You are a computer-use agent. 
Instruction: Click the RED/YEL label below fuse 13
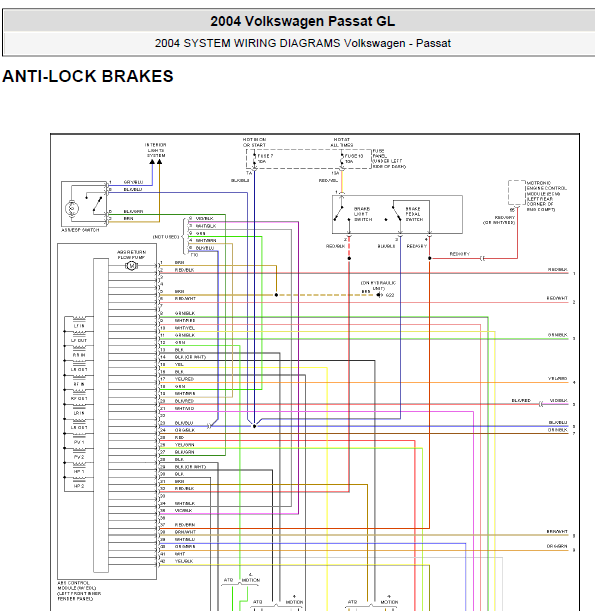[328, 181]
